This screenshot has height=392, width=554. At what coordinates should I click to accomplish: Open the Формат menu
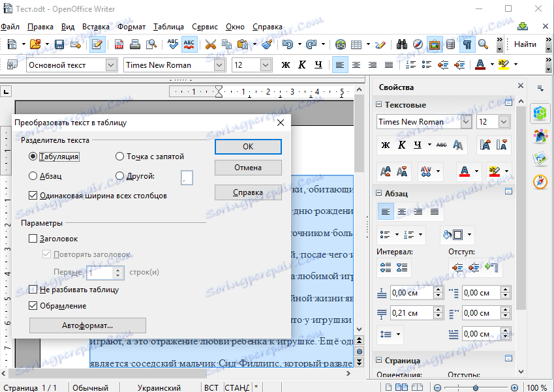[132, 27]
